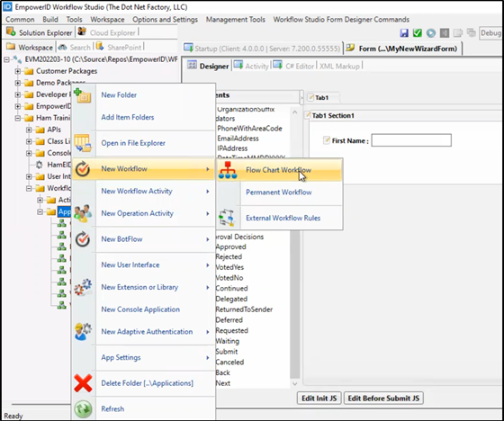Open the Build menu
Image resolution: width=504 pixels, height=421 pixels.
pyautogui.click(x=50, y=20)
